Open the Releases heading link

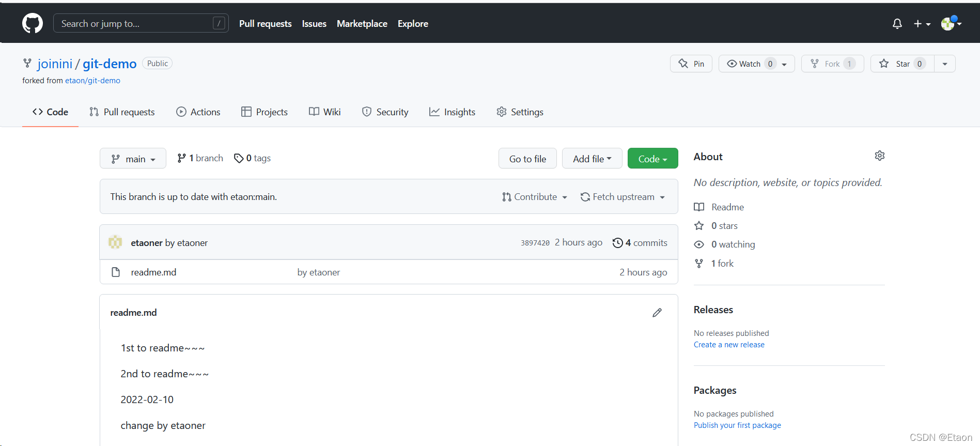click(x=713, y=310)
